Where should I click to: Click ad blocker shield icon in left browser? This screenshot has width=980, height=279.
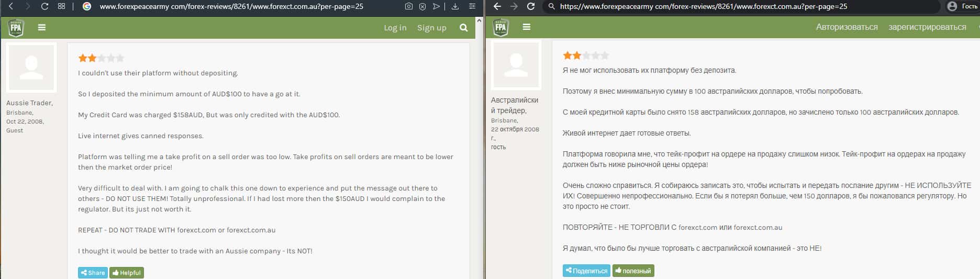click(x=422, y=6)
